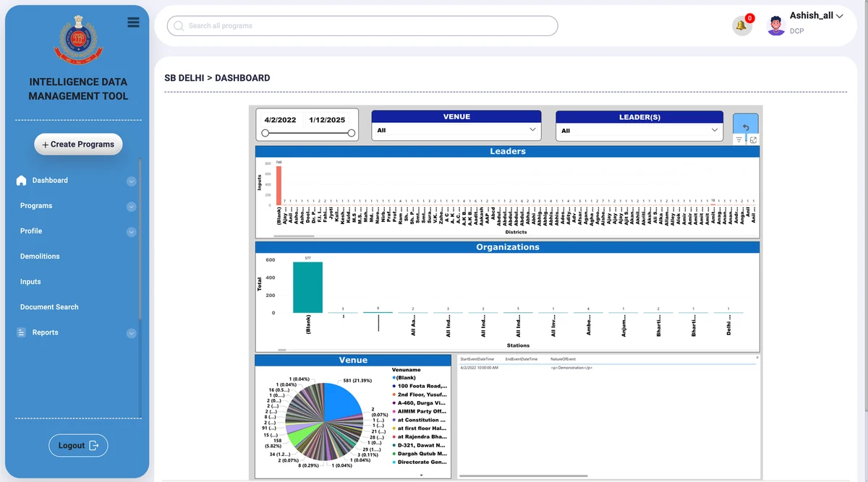
Task: Expand the Profile submenu chevron
Action: (x=131, y=232)
